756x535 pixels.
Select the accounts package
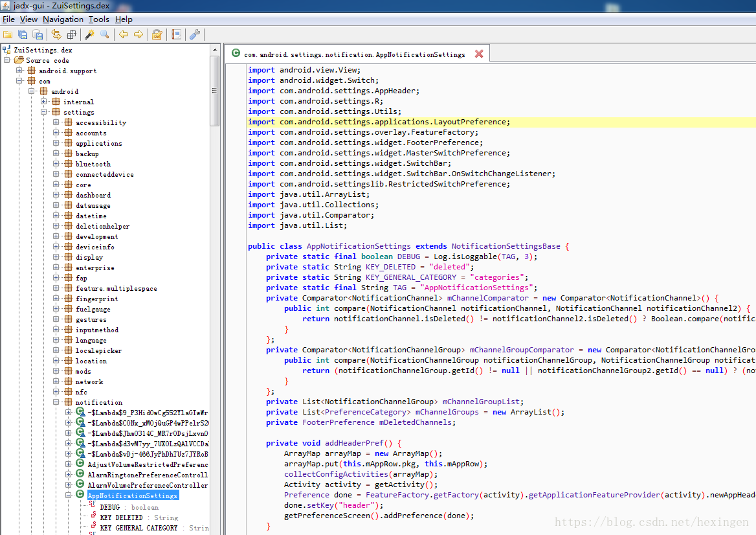pos(91,133)
